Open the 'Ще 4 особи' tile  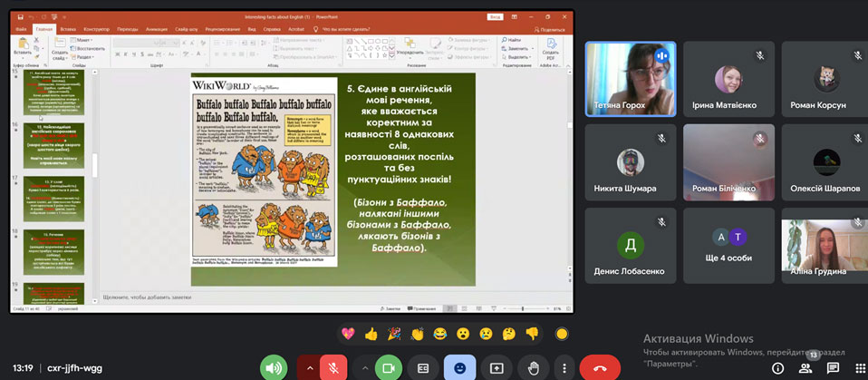click(728, 246)
